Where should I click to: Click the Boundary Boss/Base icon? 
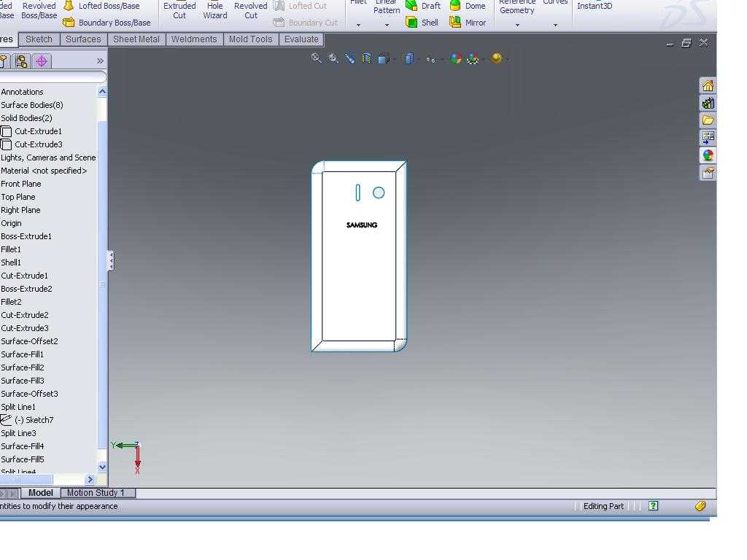pyautogui.click(x=69, y=23)
